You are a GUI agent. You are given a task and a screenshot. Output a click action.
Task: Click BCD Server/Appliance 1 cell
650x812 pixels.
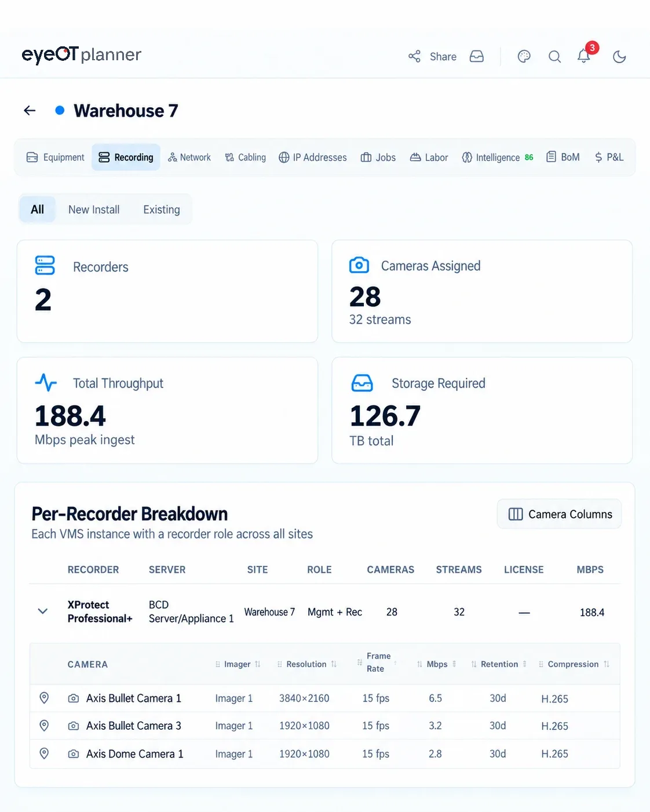point(191,612)
